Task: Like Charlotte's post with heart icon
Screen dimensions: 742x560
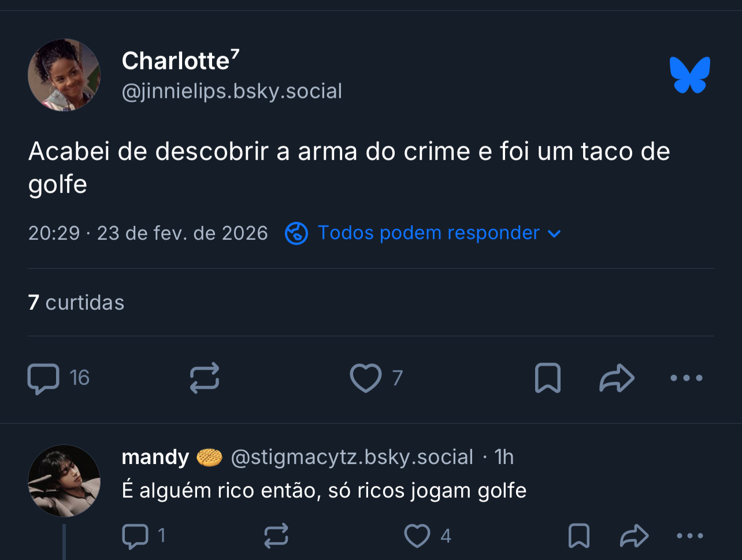Action: tap(366, 378)
